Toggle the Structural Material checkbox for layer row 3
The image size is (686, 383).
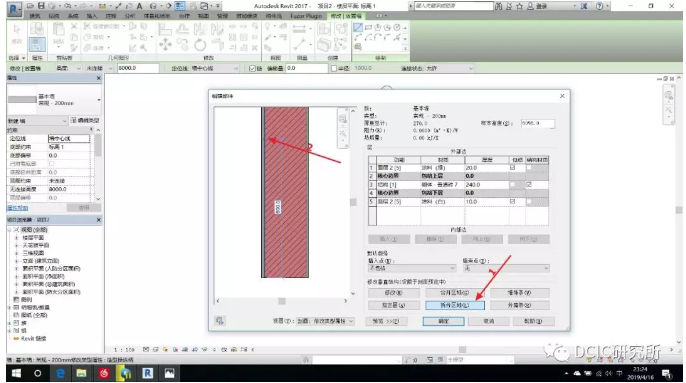click(x=529, y=185)
